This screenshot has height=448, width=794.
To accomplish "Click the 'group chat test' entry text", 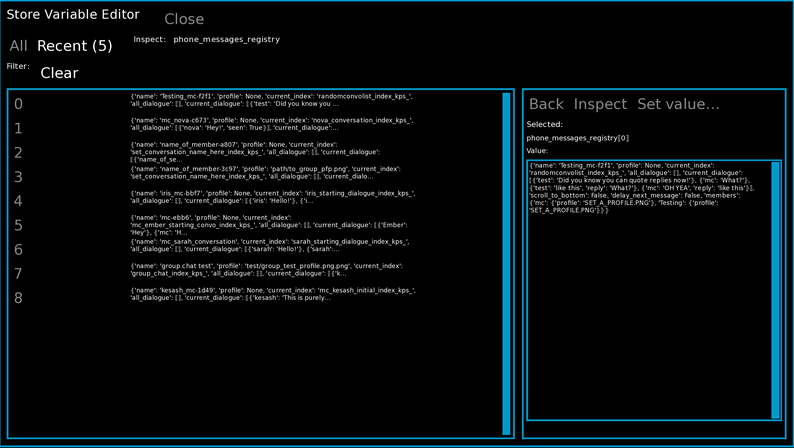I will coord(267,270).
